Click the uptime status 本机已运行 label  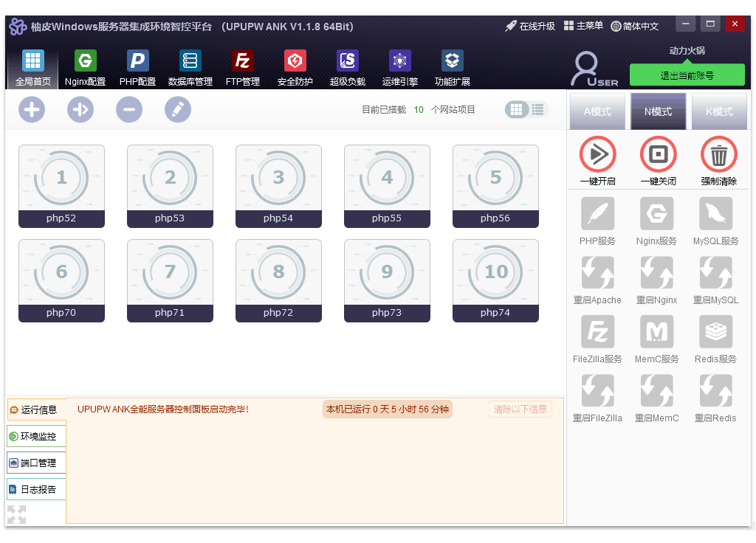pyautogui.click(x=388, y=409)
